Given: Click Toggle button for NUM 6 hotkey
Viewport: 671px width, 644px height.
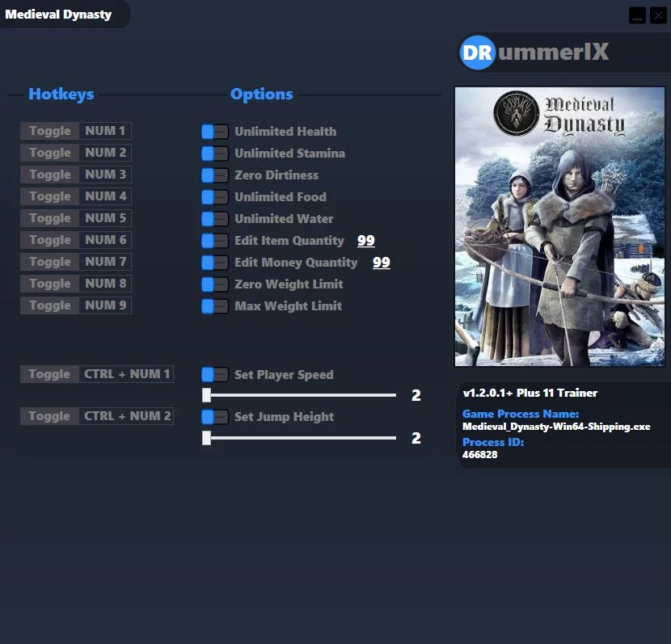Looking at the screenshot, I should (x=49, y=240).
